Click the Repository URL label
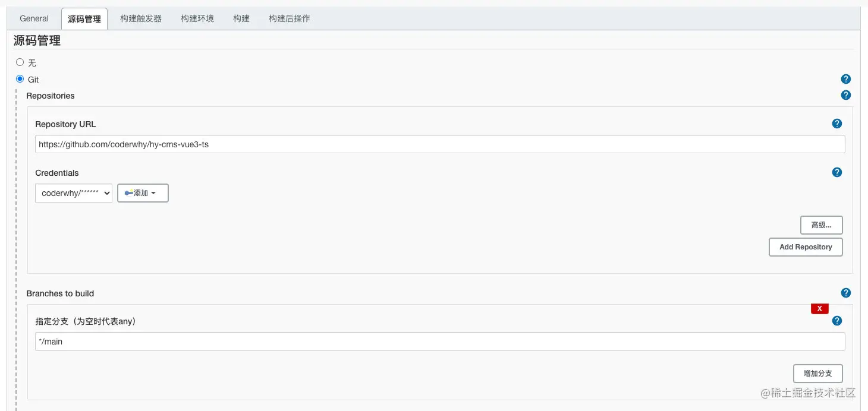 point(65,124)
